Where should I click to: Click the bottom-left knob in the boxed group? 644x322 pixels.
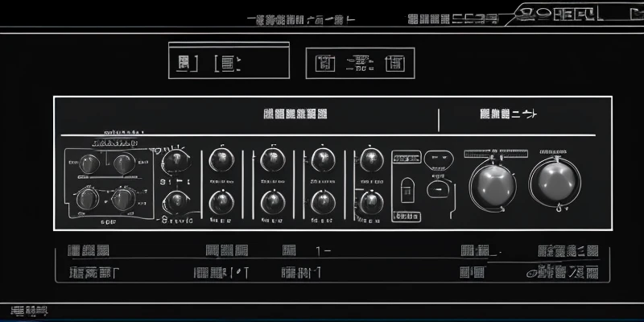tap(88, 198)
